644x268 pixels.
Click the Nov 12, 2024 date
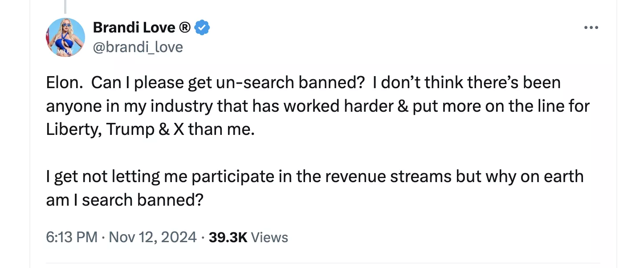(x=152, y=237)
